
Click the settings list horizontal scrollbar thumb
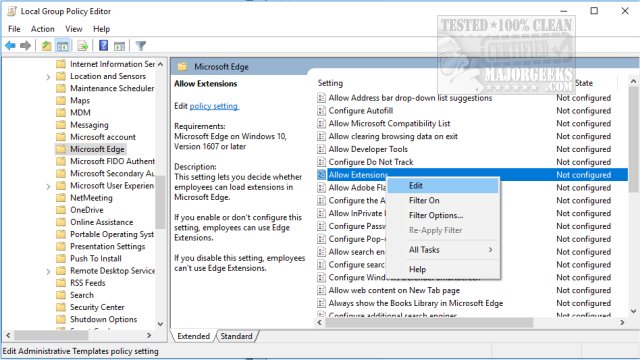(429, 322)
